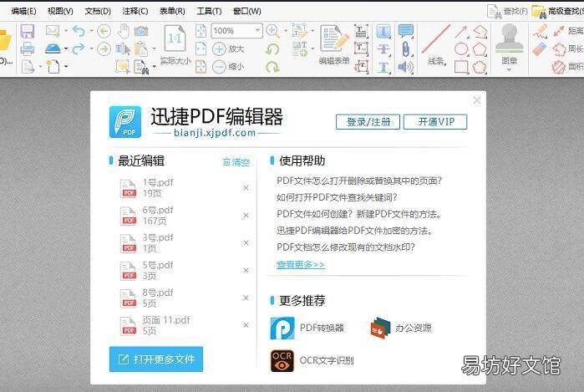Image resolution: width=584 pixels, height=392 pixels.
Task: Expand the undo arrow dropdown
Action: (x=91, y=31)
